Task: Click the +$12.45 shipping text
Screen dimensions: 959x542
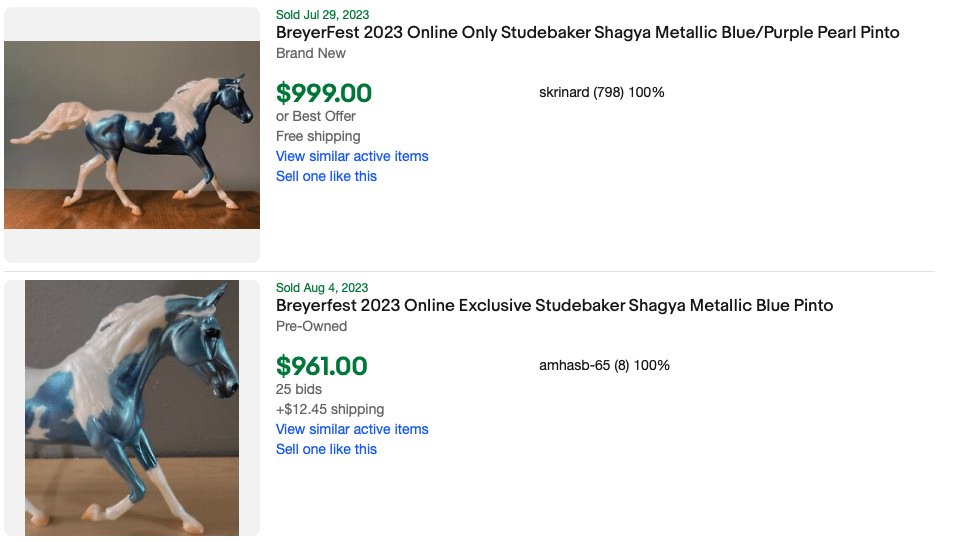Action: point(330,409)
